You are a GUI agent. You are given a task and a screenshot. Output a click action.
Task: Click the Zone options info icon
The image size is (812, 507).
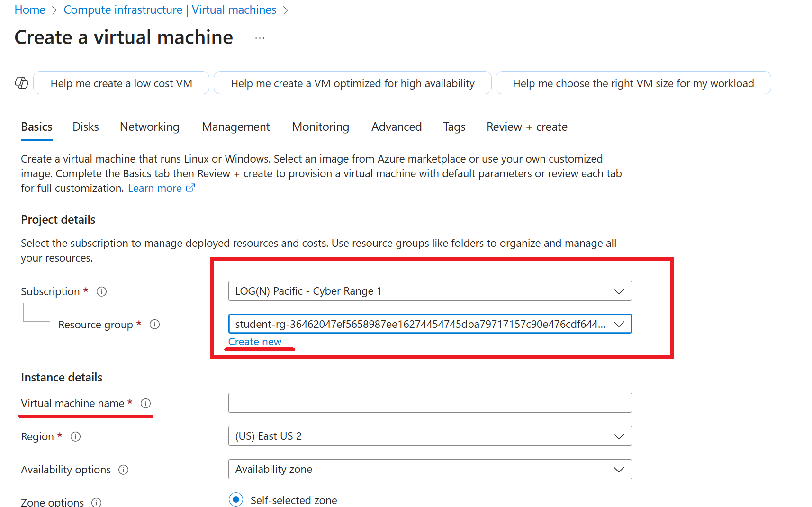[x=96, y=502]
